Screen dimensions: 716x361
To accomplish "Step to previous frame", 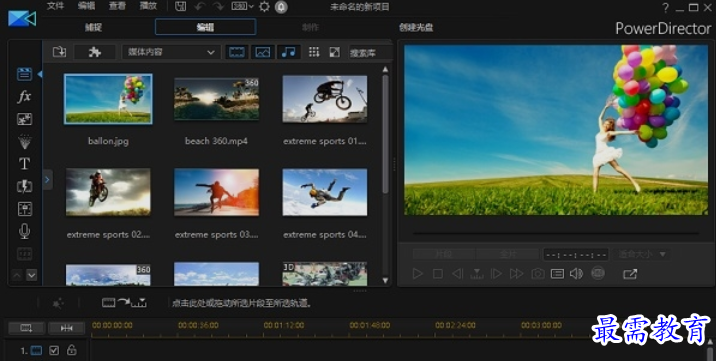I will tap(457, 274).
